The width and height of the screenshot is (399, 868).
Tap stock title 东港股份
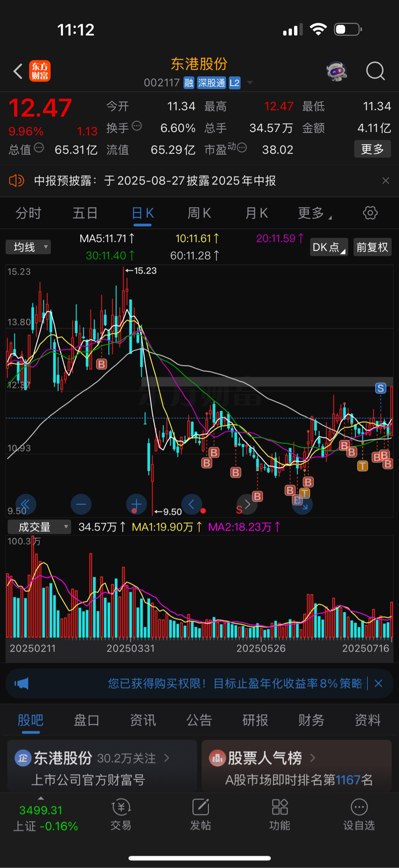[199, 64]
